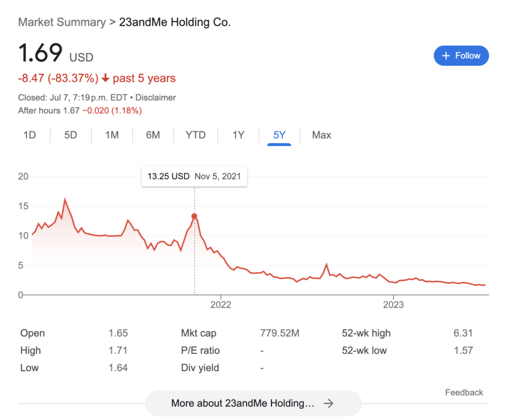510x420 pixels.
Task: Open More about 23andMe Holding
Action: pos(254,404)
